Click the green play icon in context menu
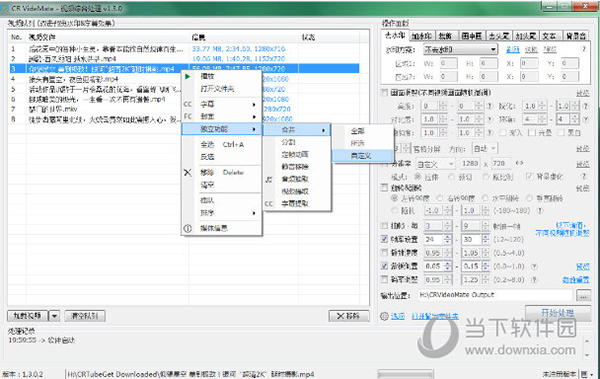This screenshot has width=600, height=379. pos(188,77)
